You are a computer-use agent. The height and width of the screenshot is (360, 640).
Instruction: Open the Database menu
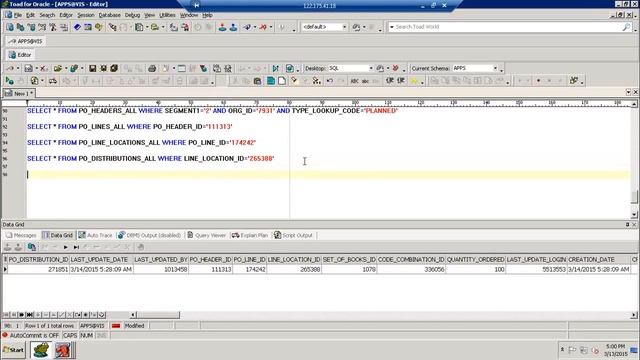pos(109,15)
